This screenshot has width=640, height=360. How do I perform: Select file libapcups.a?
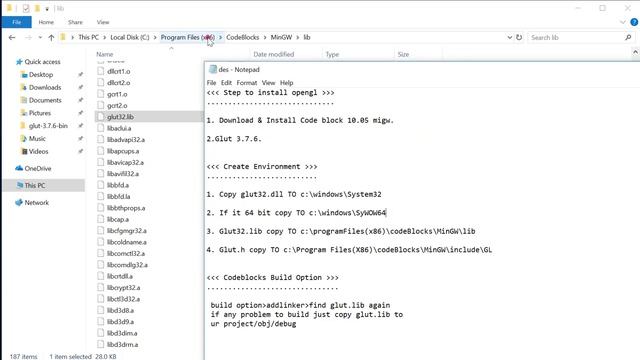[123, 151]
